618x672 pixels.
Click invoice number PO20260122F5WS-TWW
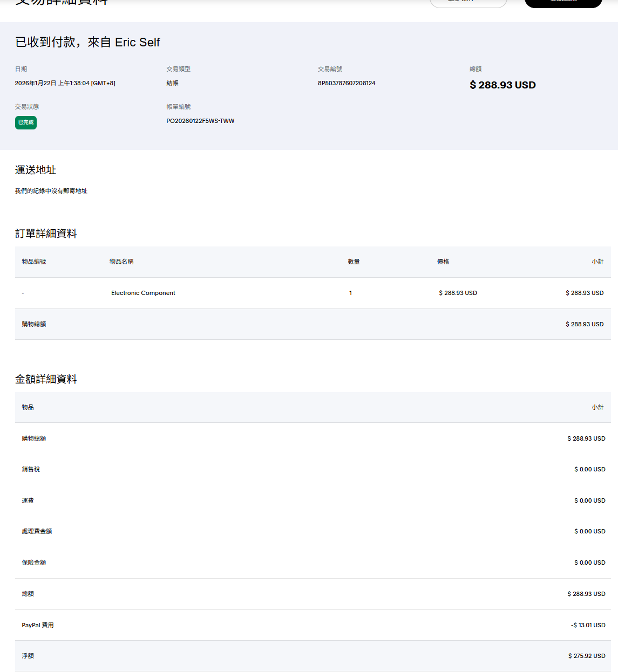[200, 121]
